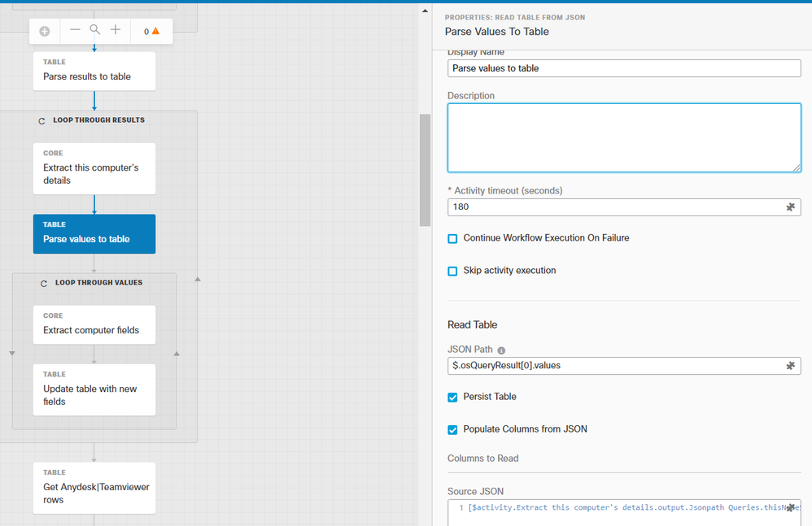Click the Loop Through Values header
The width and height of the screenshot is (812, 526).
[99, 282]
